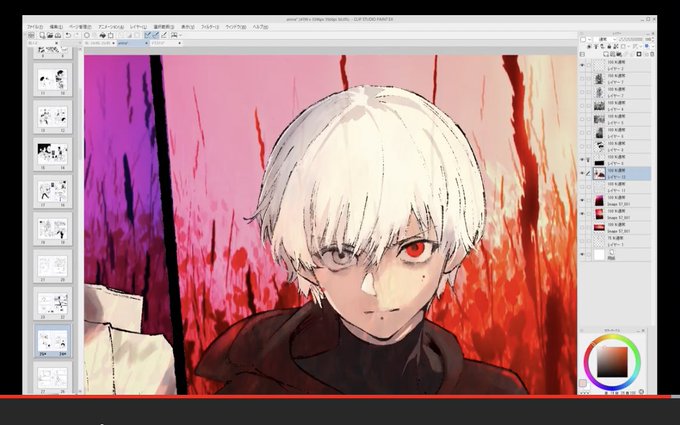Open the highlighted page thumbnail in page manager

[x=52, y=341]
